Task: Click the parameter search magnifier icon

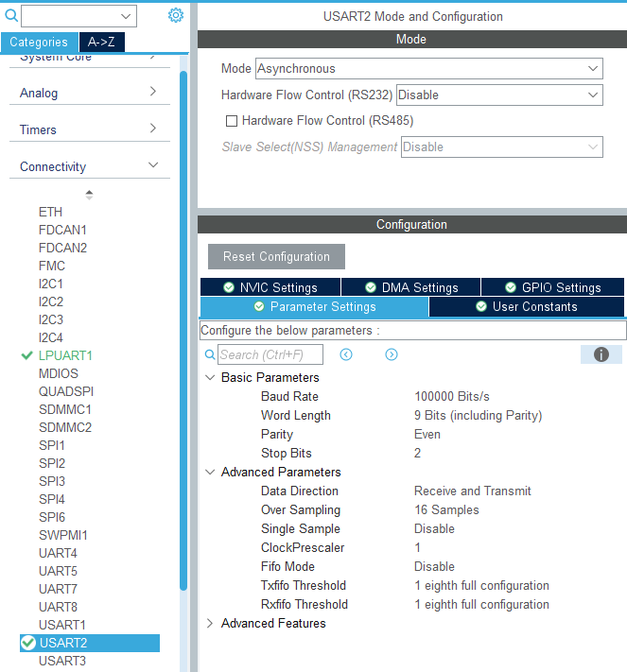Action: (210, 354)
